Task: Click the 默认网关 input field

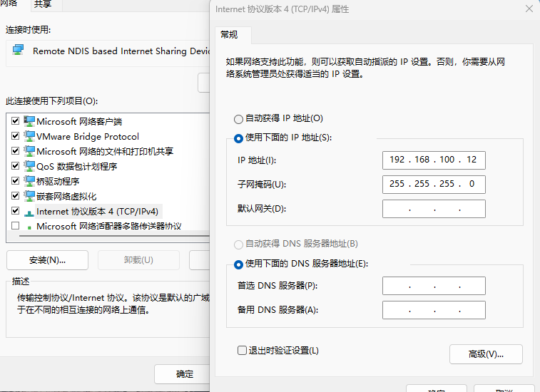Action: (434, 209)
